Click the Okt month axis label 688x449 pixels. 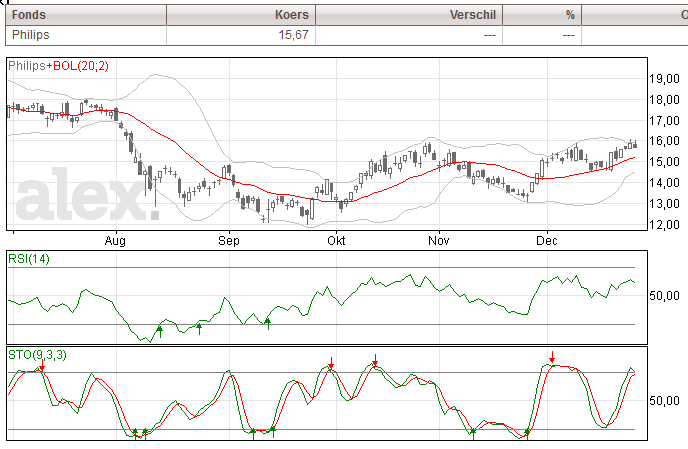(336, 241)
